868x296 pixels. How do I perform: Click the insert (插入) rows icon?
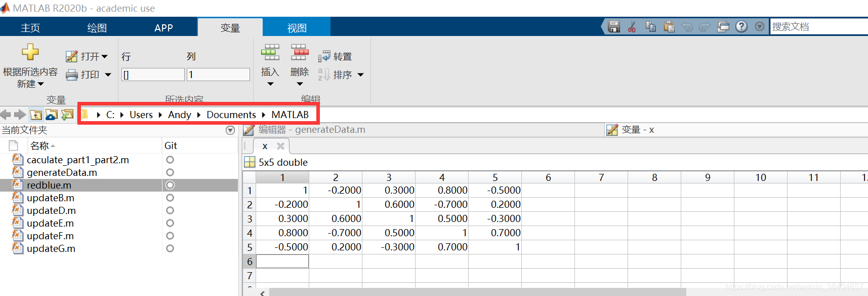click(x=270, y=52)
